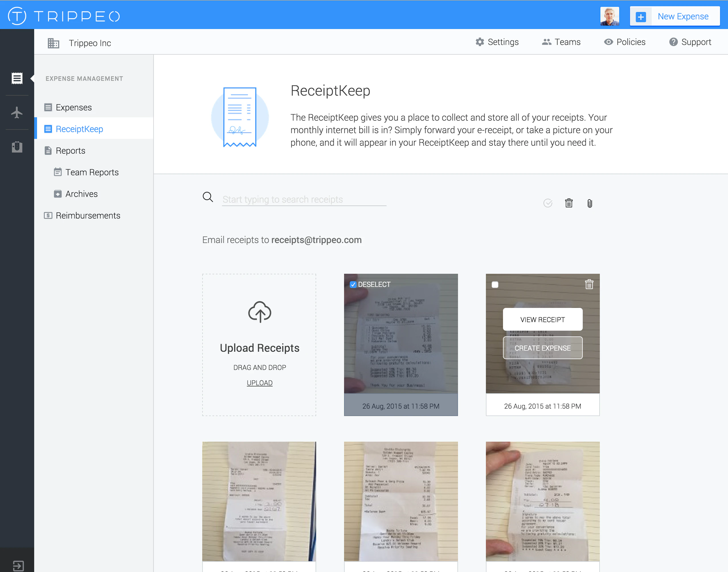Click the UPLOAD link
Image resolution: width=728 pixels, height=572 pixels.
pyautogui.click(x=259, y=383)
